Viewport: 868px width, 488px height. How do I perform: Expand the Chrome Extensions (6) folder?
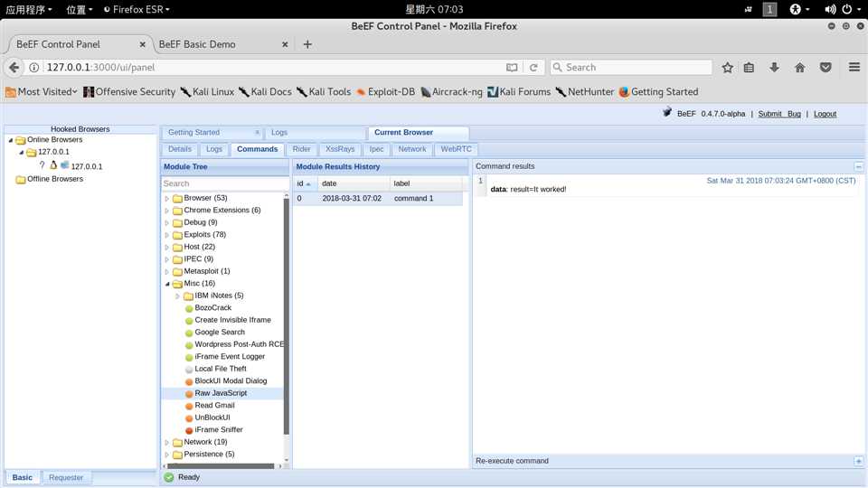point(166,211)
